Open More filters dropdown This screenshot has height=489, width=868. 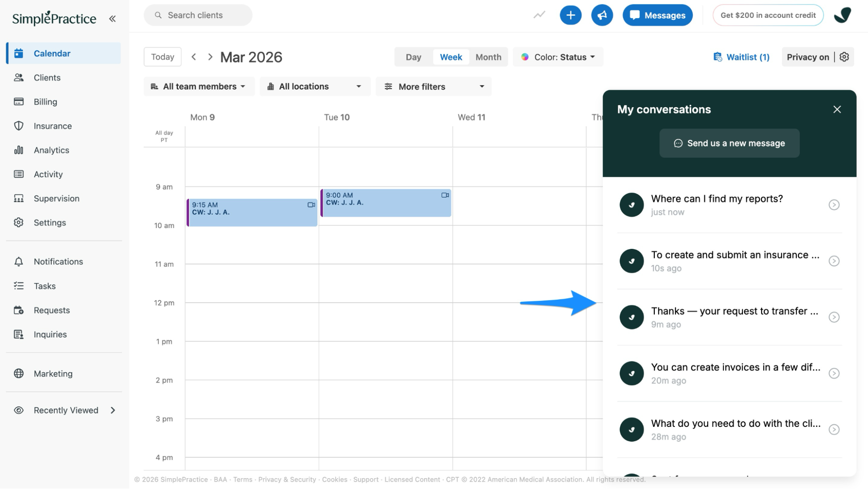coord(433,86)
